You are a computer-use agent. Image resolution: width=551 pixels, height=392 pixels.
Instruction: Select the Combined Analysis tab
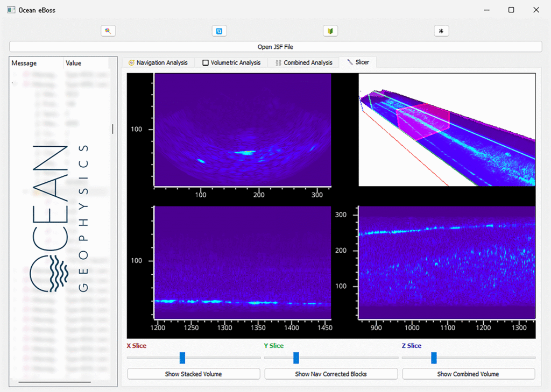[303, 63]
